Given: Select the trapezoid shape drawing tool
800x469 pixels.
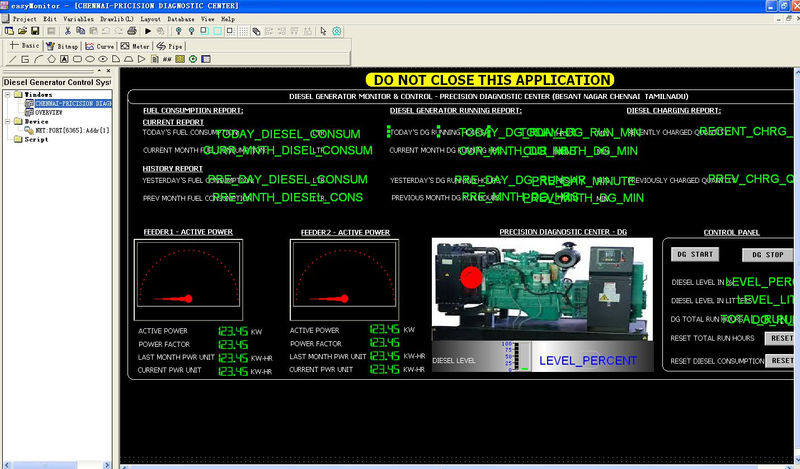Looking at the screenshot, I should [129, 59].
